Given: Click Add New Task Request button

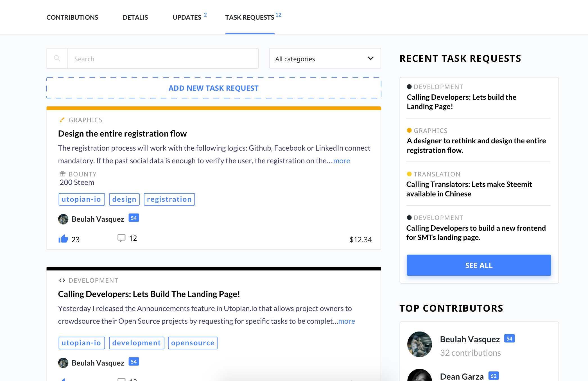Looking at the screenshot, I should pyautogui.click(x=214, y=88).
